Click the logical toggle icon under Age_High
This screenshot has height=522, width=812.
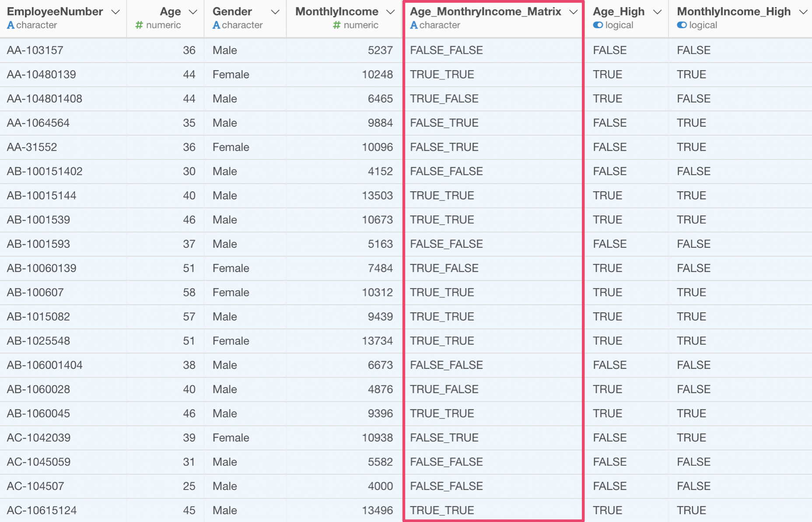(598, 25)
